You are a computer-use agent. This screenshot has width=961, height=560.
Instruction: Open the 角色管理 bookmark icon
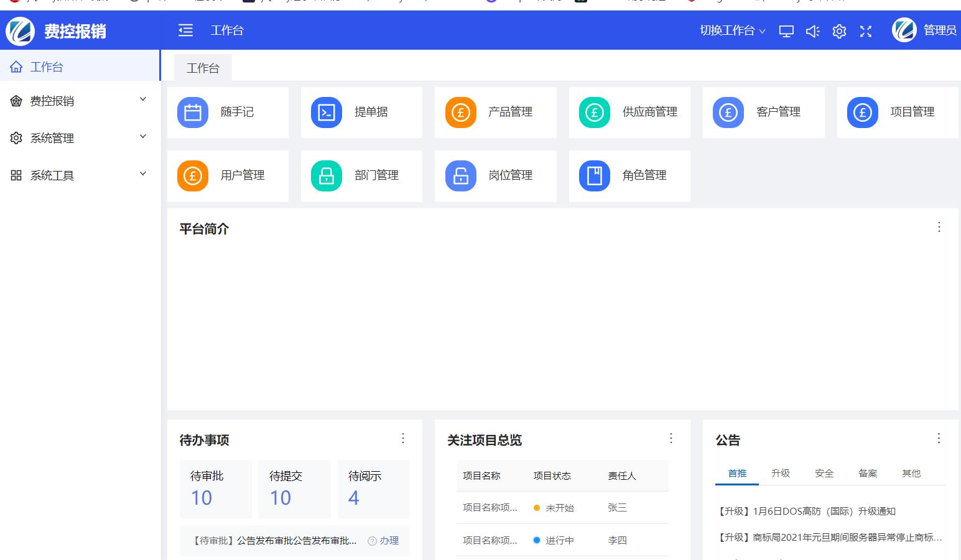595,176
